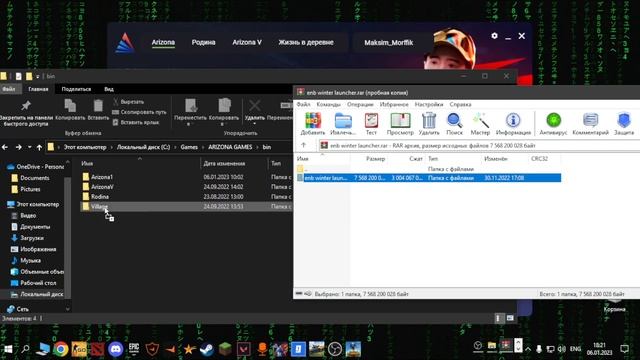640x360 pixels.
Task: Open the Файл menu in WinRAR
Action: coord(303,104)
